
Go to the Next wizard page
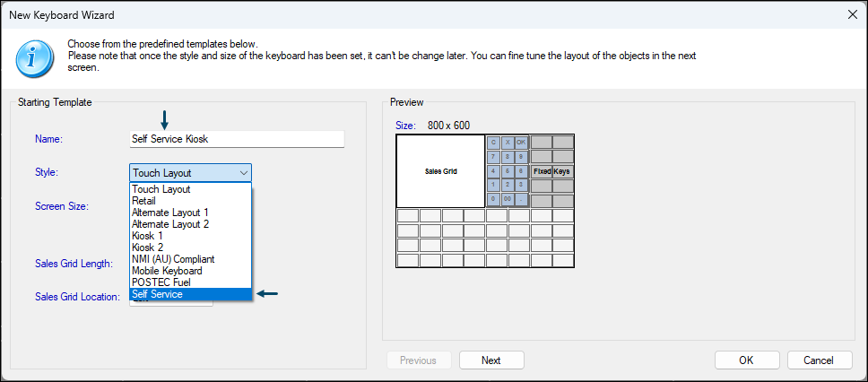point(491,360)
